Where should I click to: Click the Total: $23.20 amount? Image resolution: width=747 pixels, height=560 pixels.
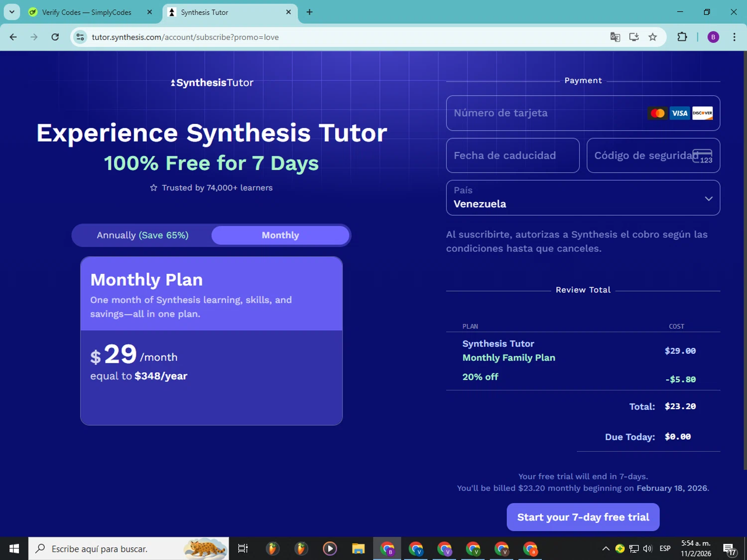coord(680,406)
